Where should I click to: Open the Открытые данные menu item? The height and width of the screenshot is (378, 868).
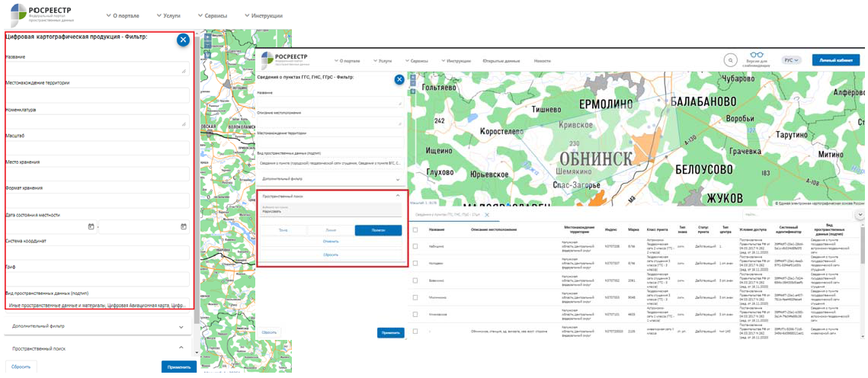[x=501, y=60]
